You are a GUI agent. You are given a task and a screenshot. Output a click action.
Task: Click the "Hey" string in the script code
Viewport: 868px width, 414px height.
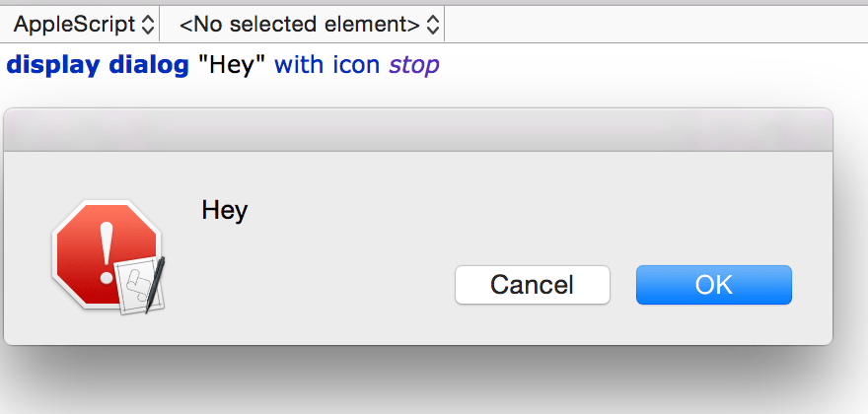pyautogui.click(x=232, y=66)
